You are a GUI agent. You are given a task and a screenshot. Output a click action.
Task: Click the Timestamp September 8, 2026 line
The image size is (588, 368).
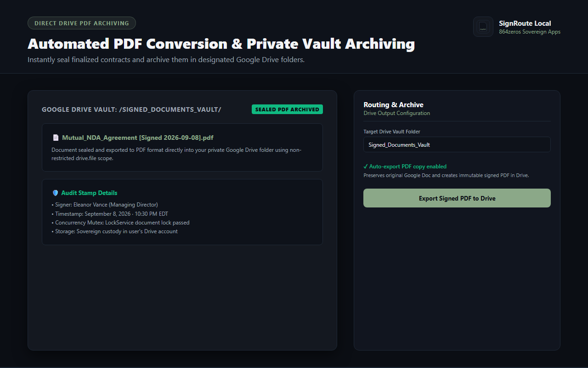point(110,214)
